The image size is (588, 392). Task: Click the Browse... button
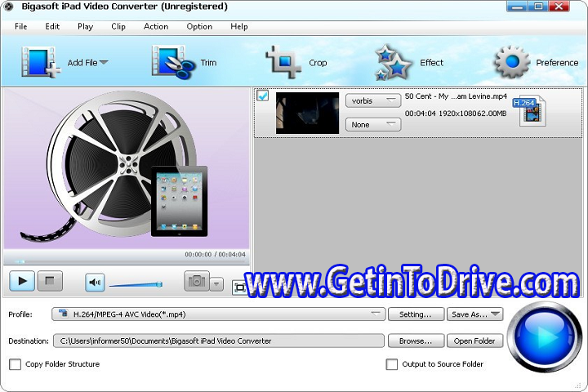coord(416,341)
